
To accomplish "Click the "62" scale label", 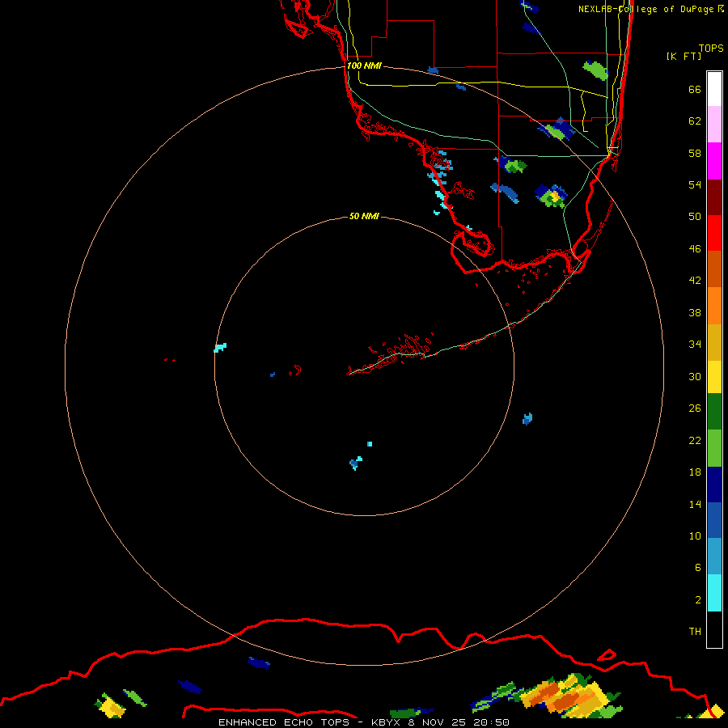I will click(695, 121).
